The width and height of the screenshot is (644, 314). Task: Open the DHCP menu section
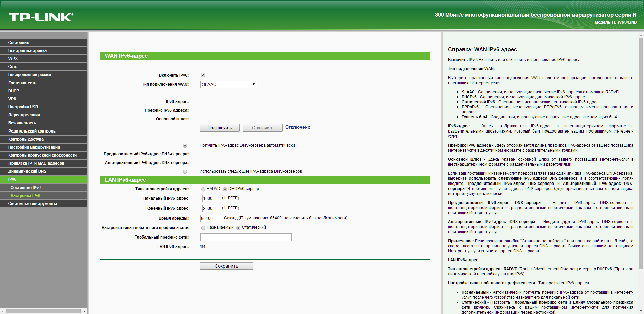click(44, 91)
